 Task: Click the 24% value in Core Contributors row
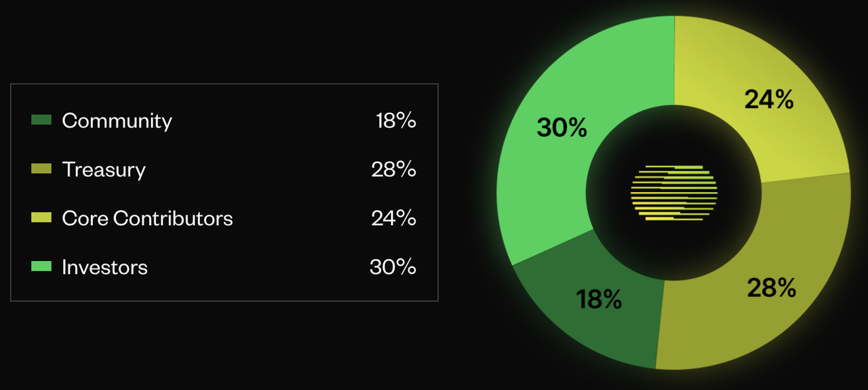coord(393,218)
